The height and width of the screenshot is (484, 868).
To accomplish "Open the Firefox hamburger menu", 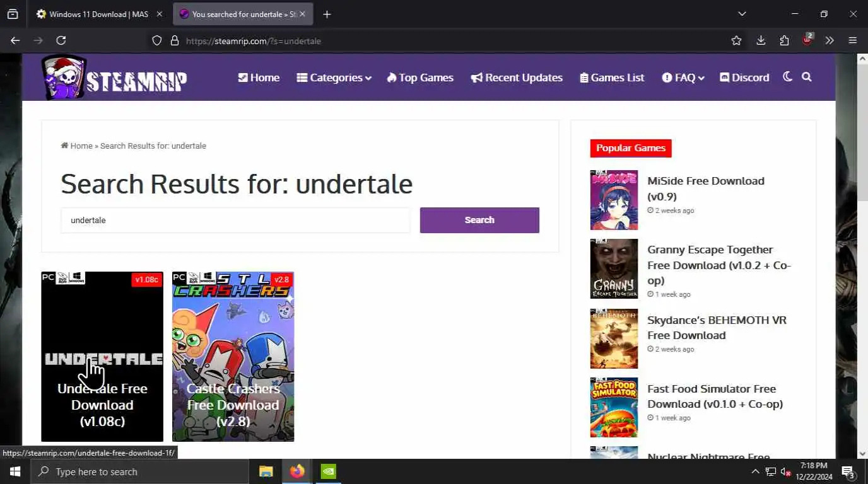I will [x=853, y=40].
